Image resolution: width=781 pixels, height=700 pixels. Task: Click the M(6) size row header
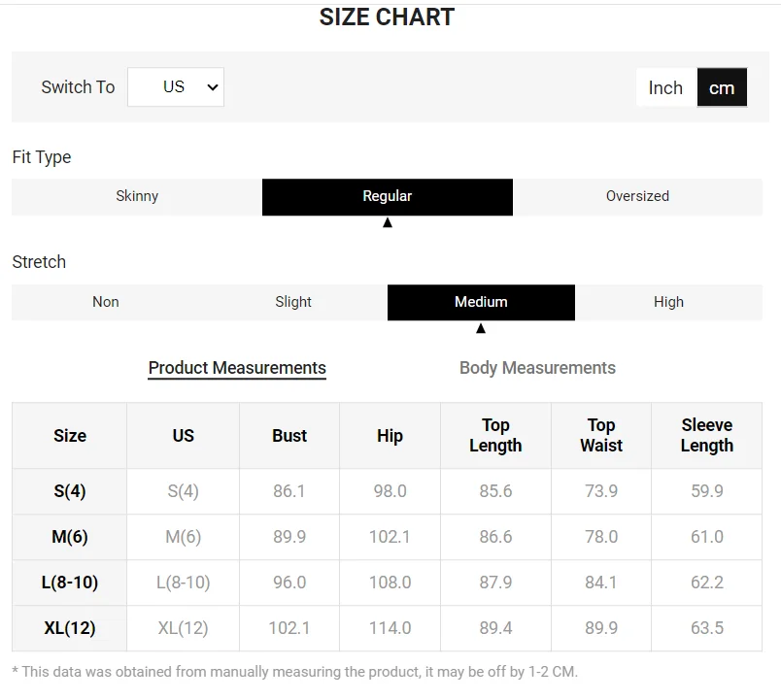point(70,537)
